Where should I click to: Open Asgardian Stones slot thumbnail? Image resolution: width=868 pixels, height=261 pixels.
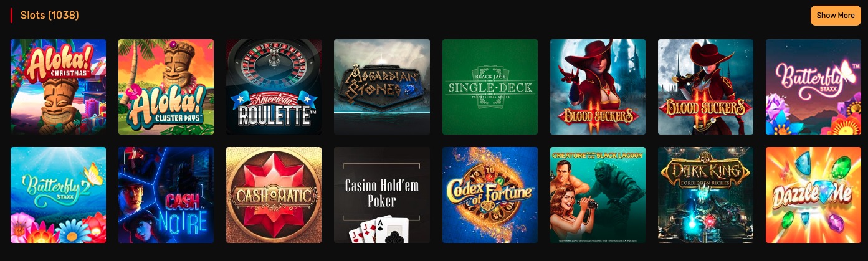click(382, 87)
